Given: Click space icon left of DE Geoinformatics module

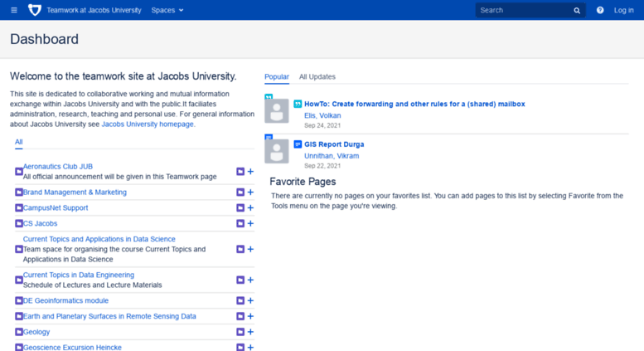Looking at the screenshot, I should [x=19, y=300].
